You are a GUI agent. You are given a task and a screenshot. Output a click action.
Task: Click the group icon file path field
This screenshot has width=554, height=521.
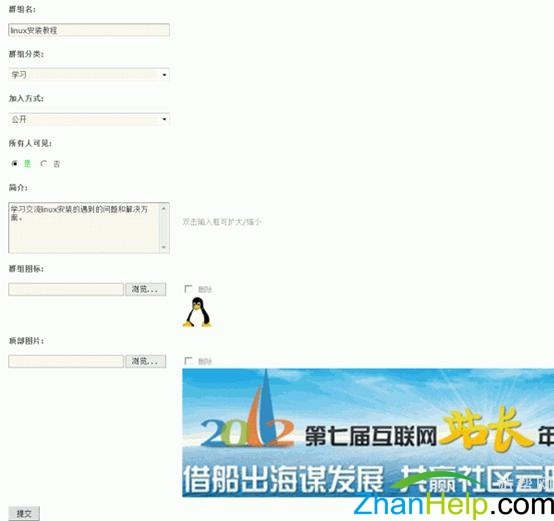(x=66, y=289)
